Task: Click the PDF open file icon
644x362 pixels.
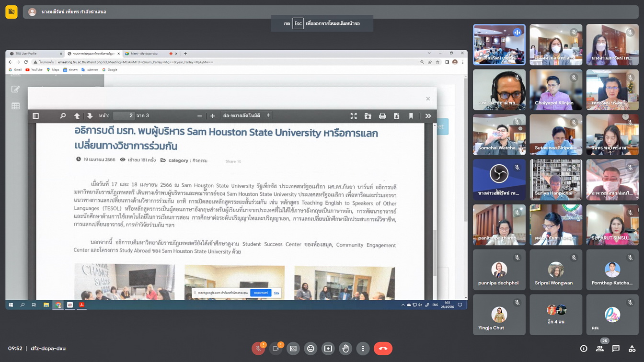Action: [x=368, y=116]
